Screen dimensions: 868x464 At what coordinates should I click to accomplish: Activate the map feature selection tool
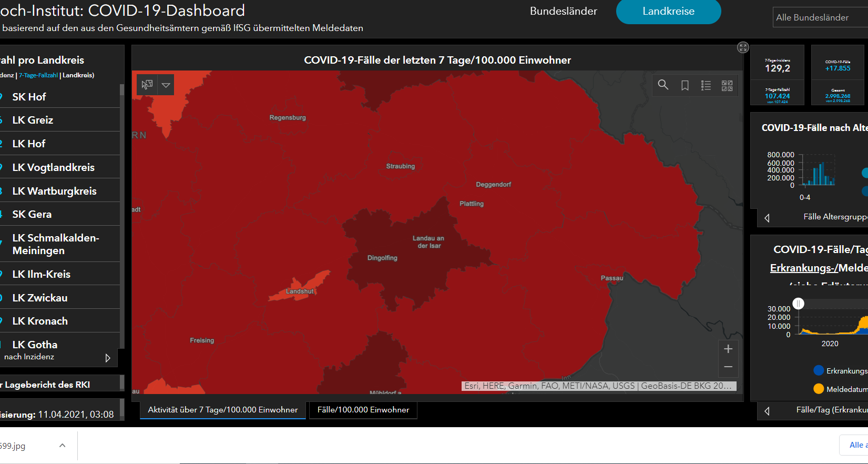tap(147, 85)
